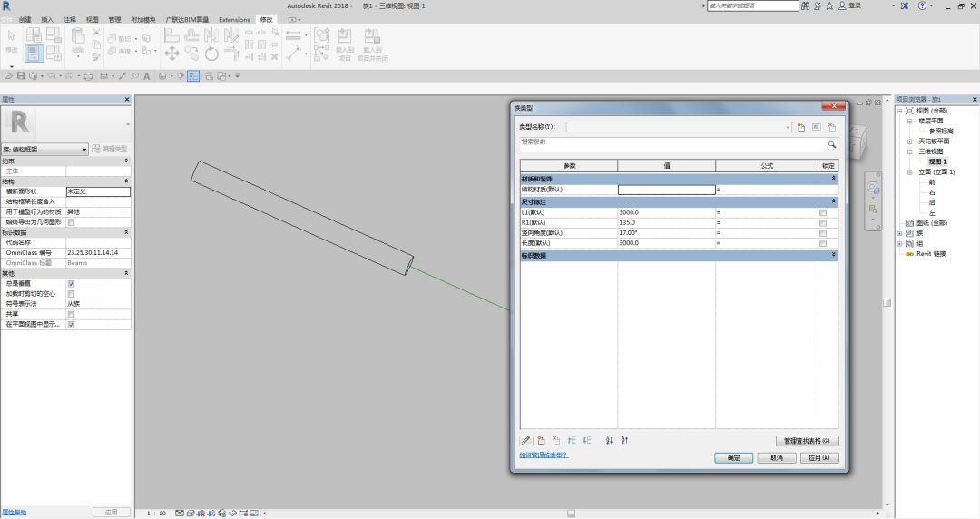The width and height of the screenshot is (980, 519).
Task: Click the magnifier search icon in Family Types
Action: tap(832, 144)
